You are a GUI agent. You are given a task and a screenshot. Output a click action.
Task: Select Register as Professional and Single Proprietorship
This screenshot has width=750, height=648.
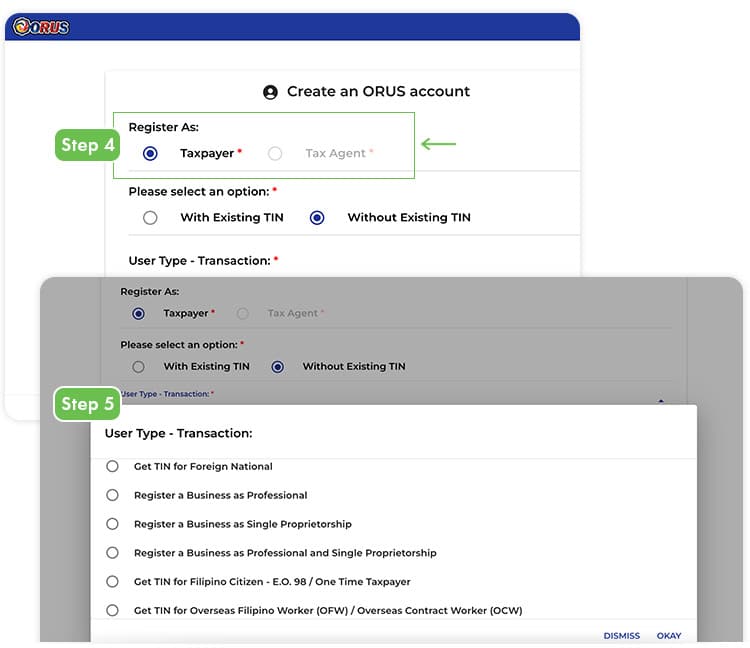(x=113, y=553)
